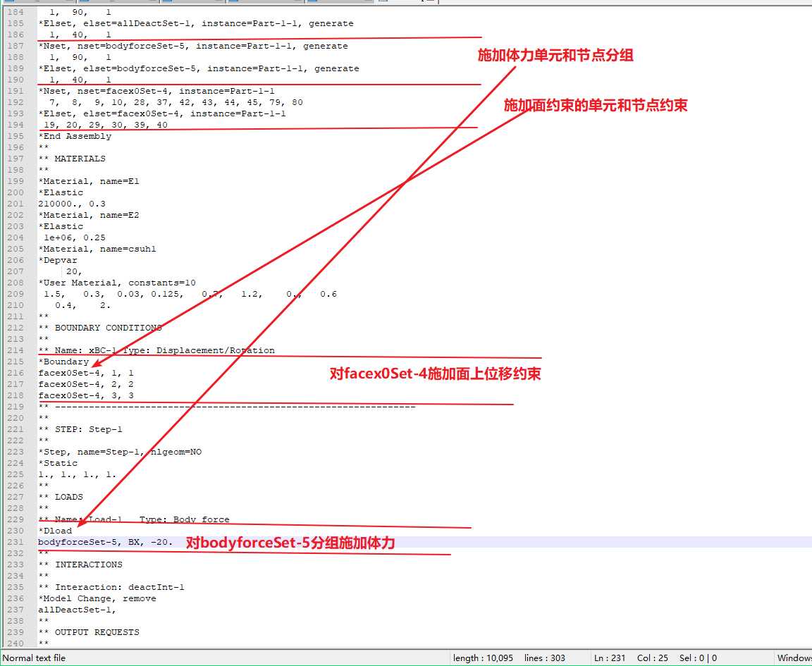Image resolution: width=812 pixels, height=666 pixels.
Task: Click the '*Elset, elset=bodyforceSet-5' line
Action: click(x=198, y=68)
